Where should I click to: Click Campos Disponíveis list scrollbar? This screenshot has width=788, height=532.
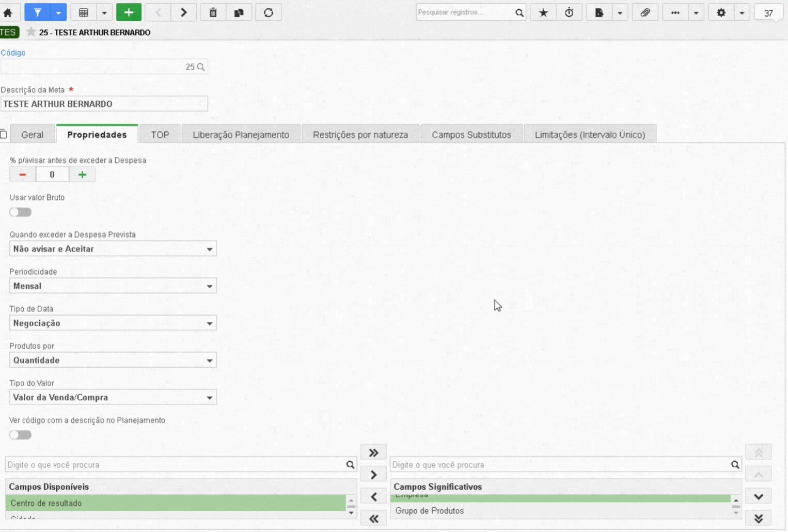tap(351, 507)
